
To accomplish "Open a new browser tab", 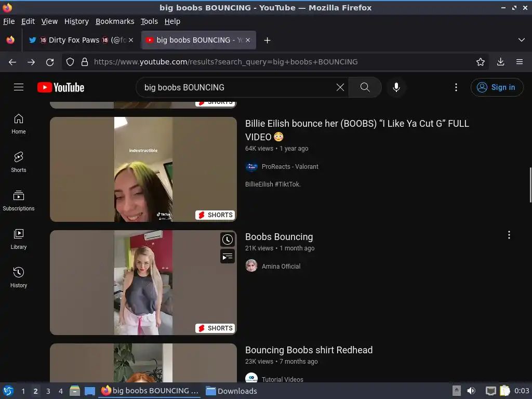I will point(268,41).
